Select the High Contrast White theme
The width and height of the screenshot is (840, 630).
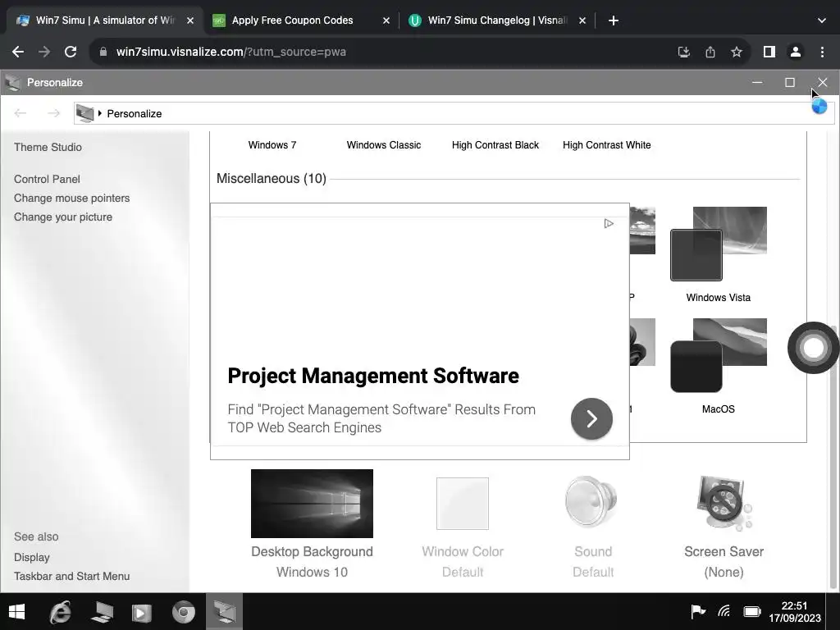606,145
